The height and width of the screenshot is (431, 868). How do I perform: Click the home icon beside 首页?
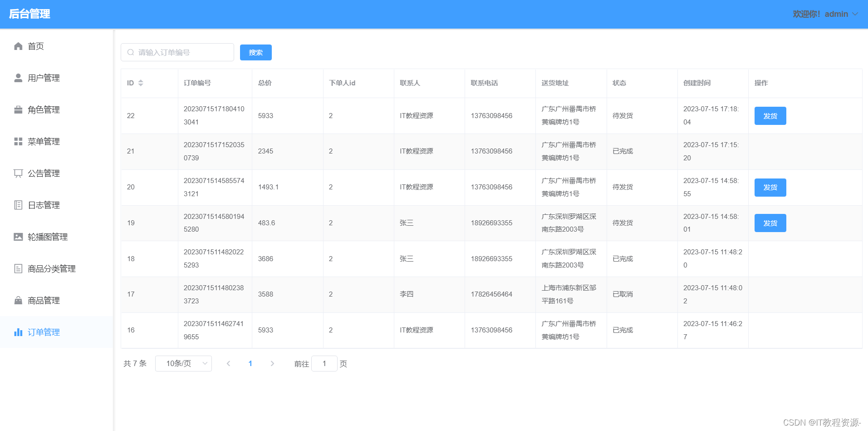pos(18,46)
